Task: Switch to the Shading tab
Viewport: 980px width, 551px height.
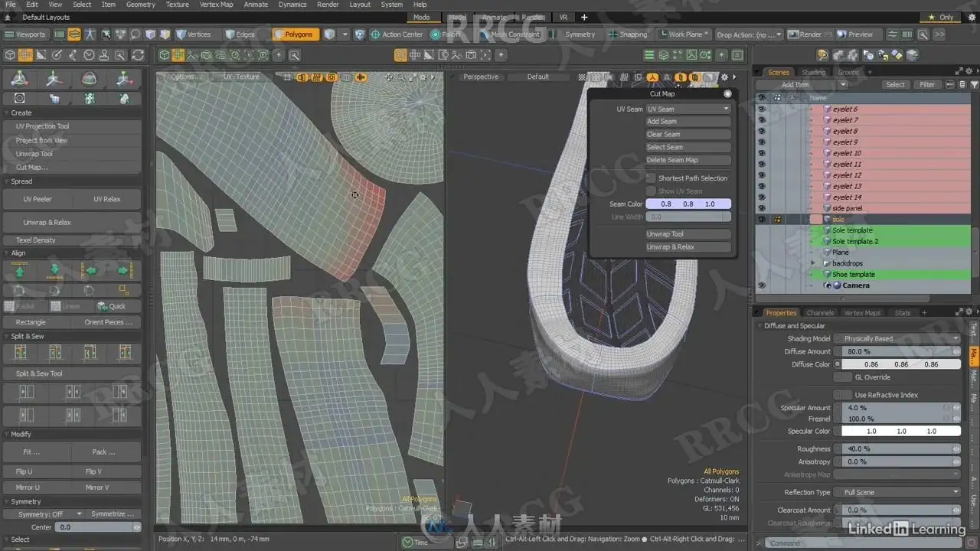Action: point(814,73)
